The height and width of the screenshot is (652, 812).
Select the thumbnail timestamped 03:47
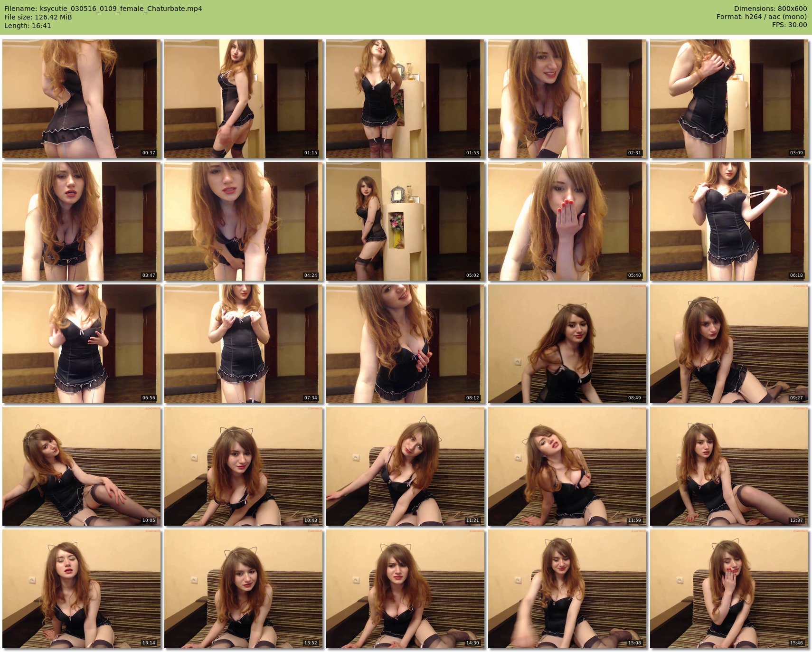(82, 221)
